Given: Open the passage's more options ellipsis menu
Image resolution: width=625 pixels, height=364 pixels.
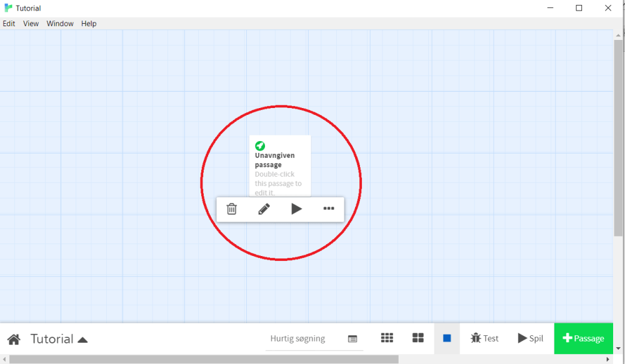Looking at the screenshot, I should [x=329, y=209].
